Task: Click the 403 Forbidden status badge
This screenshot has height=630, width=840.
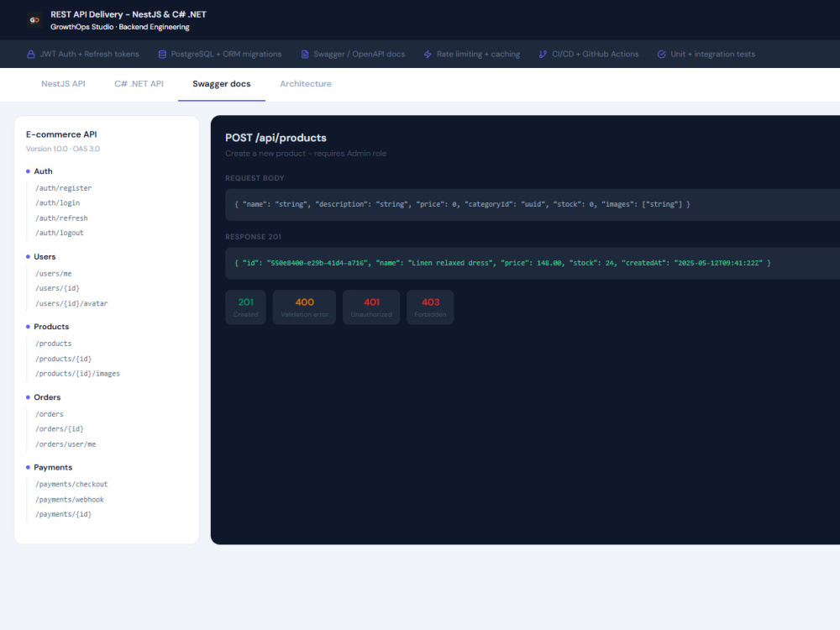Action: click(430, 307)
